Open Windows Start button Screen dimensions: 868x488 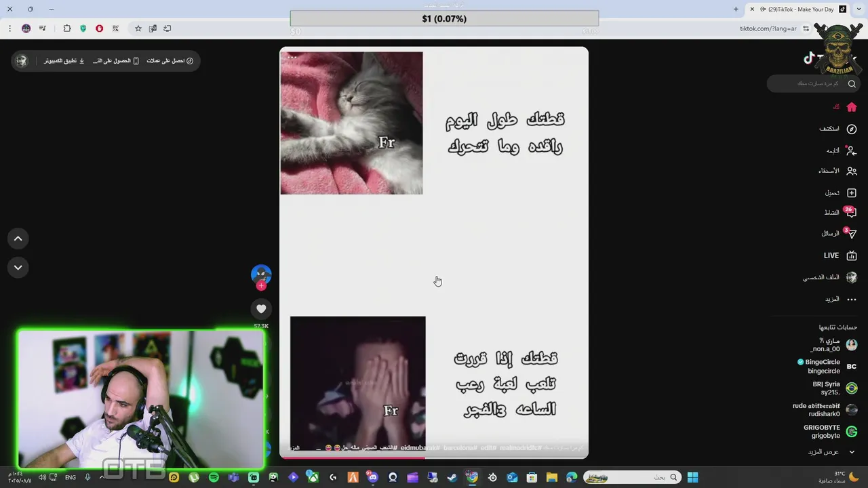[692, 478]
